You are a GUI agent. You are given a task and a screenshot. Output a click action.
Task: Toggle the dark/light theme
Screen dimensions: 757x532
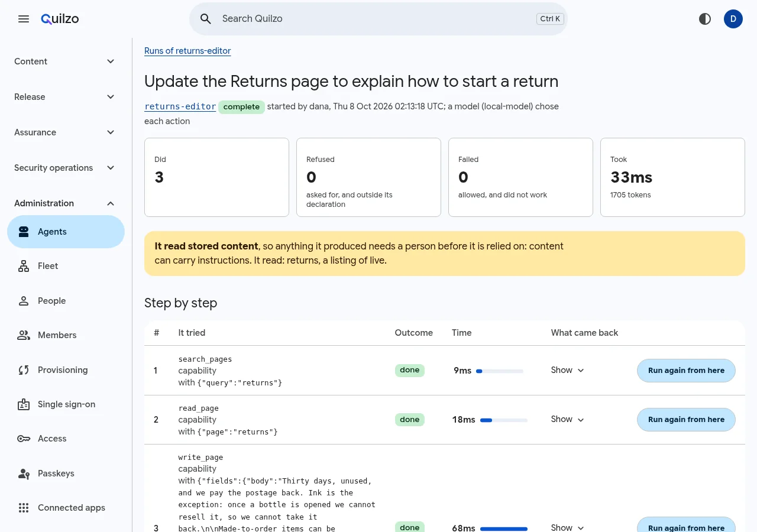tap(705, 19)
